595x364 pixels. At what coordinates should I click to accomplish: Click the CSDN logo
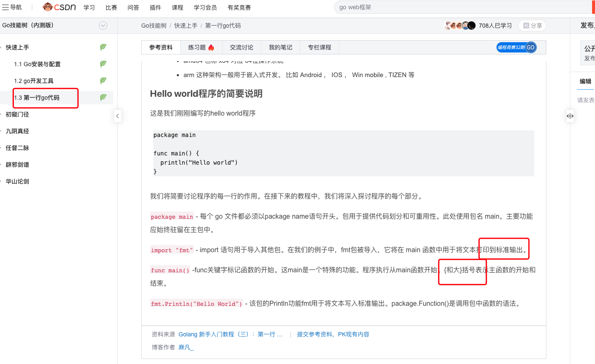click(59, 7)
